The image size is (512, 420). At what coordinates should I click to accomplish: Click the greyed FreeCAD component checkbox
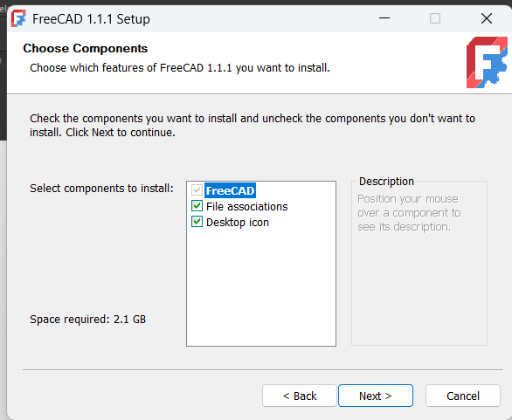click(197, 190)
